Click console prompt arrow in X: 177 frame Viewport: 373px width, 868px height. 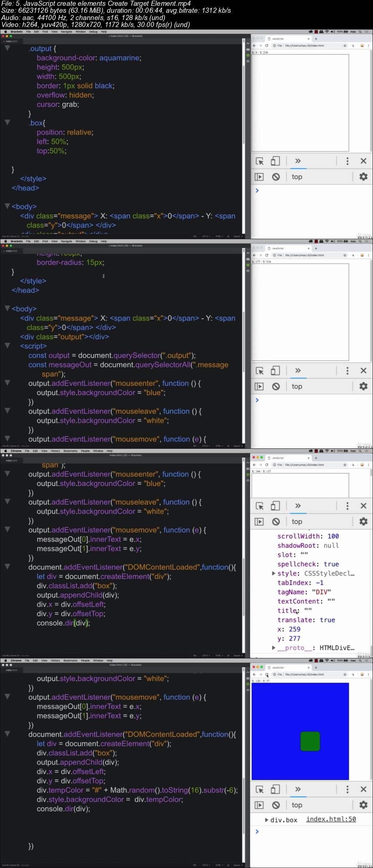[x=257, y=400]
